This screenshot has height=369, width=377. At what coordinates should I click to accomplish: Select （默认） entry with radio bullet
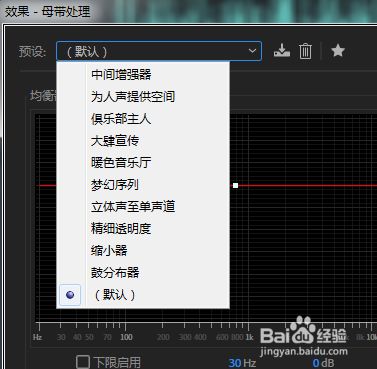click(143, 295)
